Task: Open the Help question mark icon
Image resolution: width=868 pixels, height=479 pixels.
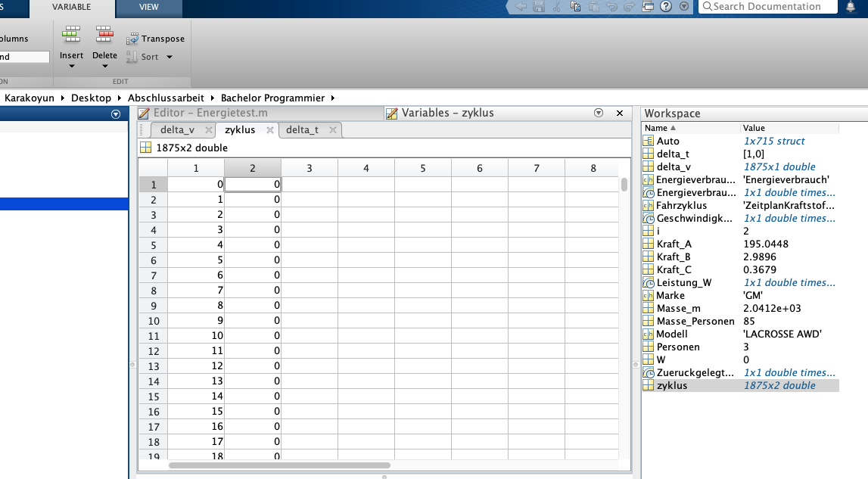Action: [x=666, y=7]
